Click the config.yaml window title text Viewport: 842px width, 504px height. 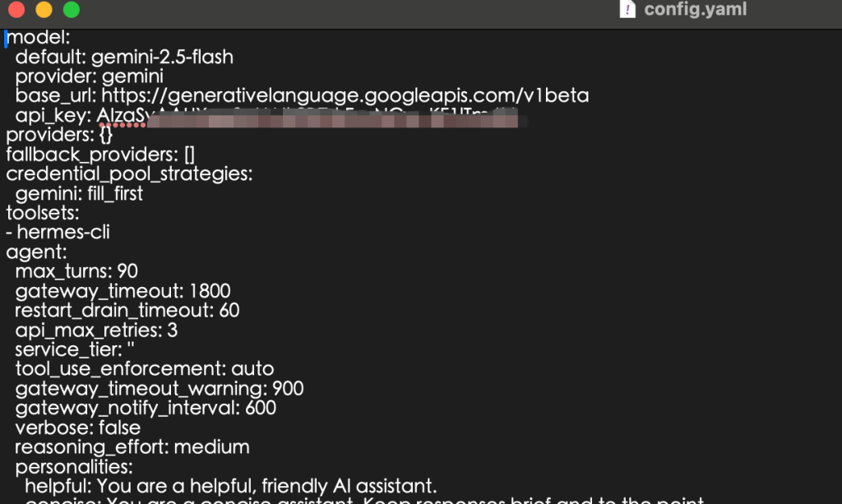coord(695,9)
